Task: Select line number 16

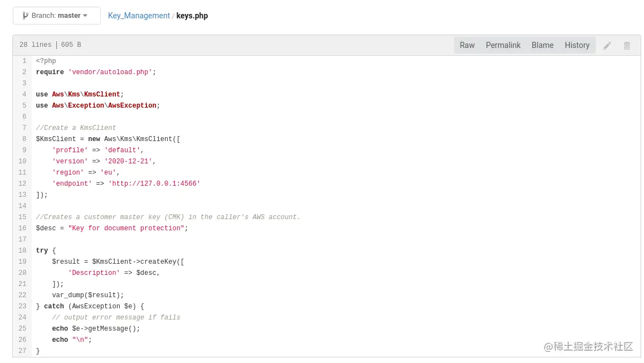Action: coord(22,228)
